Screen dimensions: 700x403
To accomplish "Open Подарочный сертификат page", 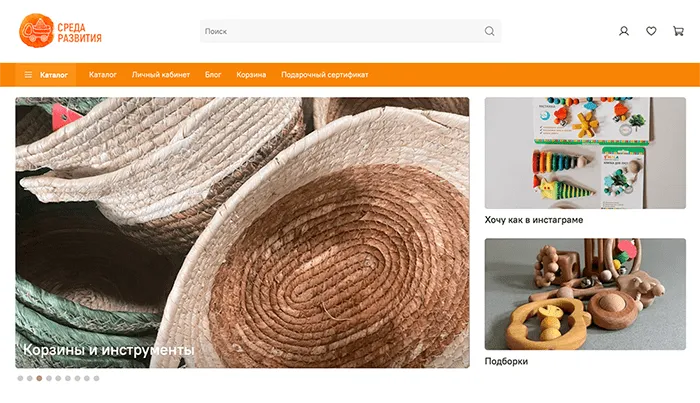I will pos(325,75).
